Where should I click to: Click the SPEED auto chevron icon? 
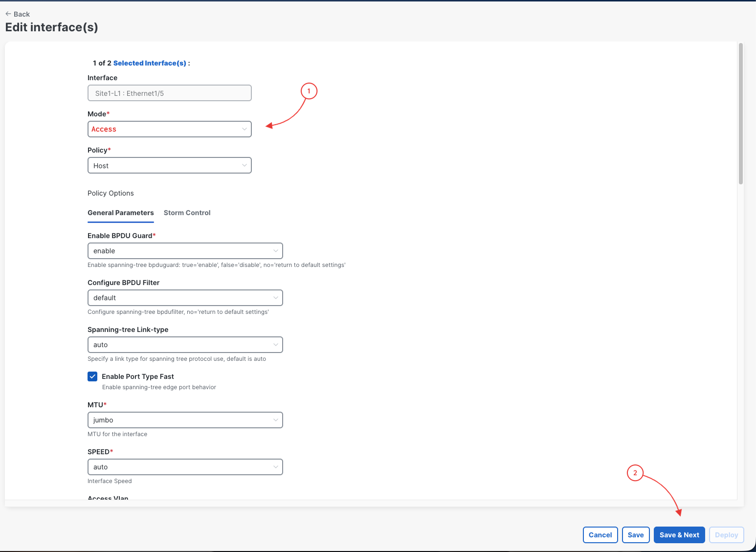(275, 467)
